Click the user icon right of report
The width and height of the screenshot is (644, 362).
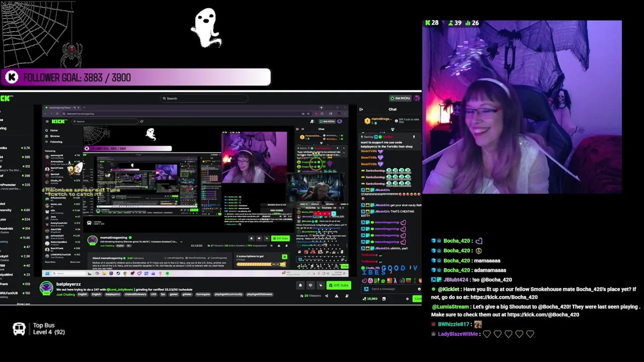pos(347,296)
